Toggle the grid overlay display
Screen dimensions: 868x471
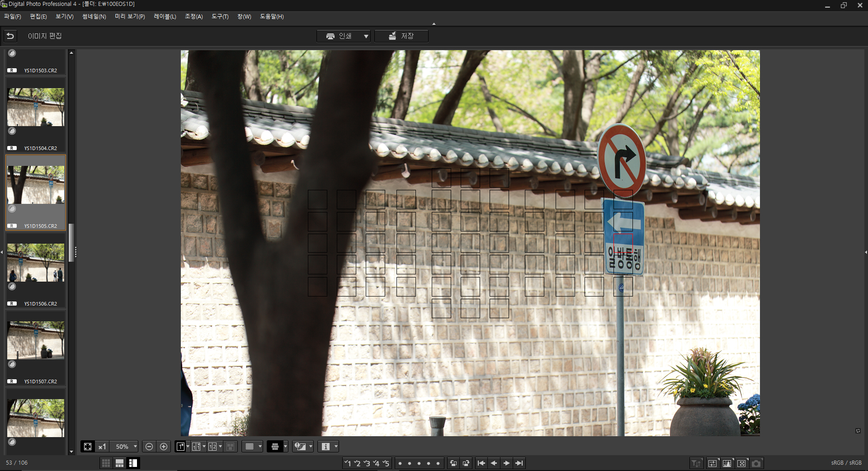pos(249,447)
